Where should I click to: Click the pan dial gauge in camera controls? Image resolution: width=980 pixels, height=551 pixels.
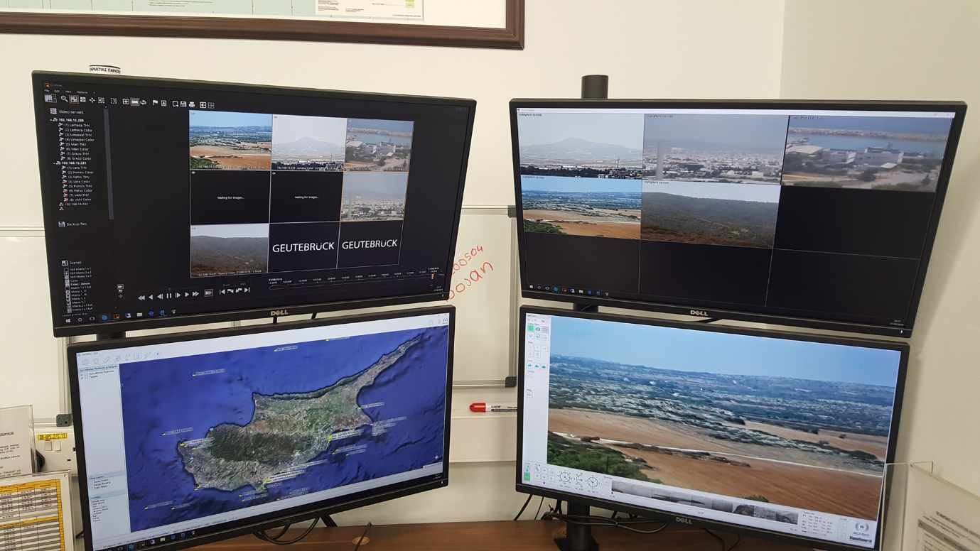point(564,477)
